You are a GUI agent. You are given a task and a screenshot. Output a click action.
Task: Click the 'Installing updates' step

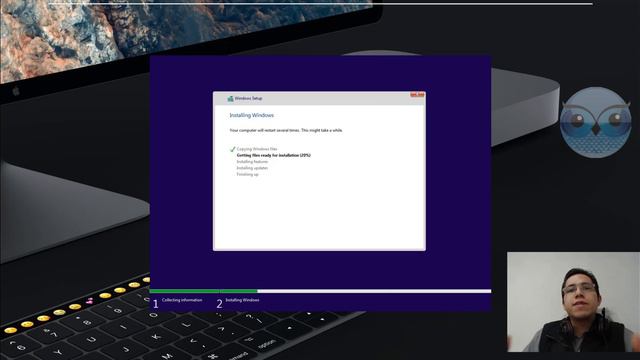pos(252,168)
